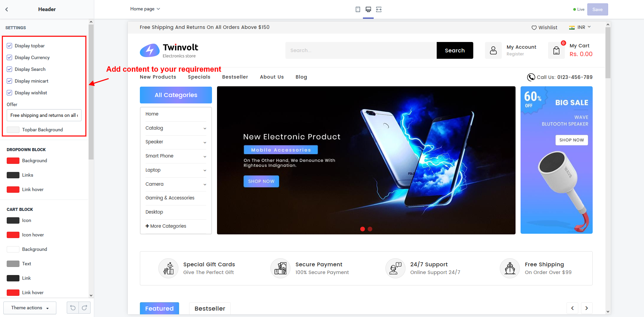Open the shopping cart bag icon
The width and height of the screenshot is (644, 317).
(x=556, y=50)
